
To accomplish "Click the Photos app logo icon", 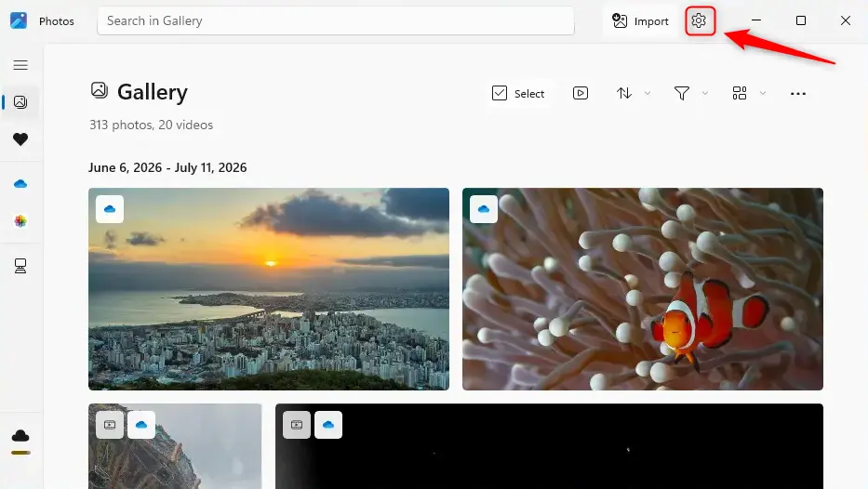I will tap(19, 20).
